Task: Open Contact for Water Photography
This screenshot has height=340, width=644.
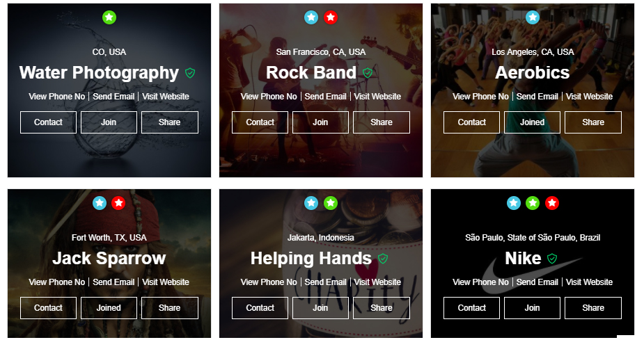Action: click(x=49, y=122)
